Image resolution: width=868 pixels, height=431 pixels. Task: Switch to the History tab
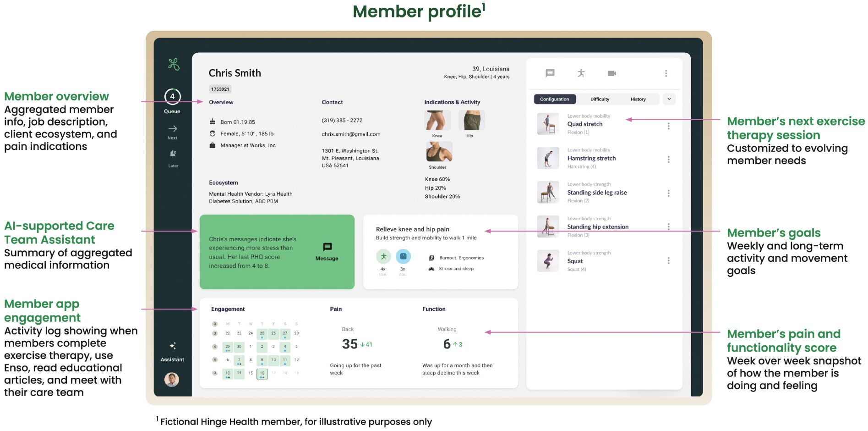(x=638, y=99)
